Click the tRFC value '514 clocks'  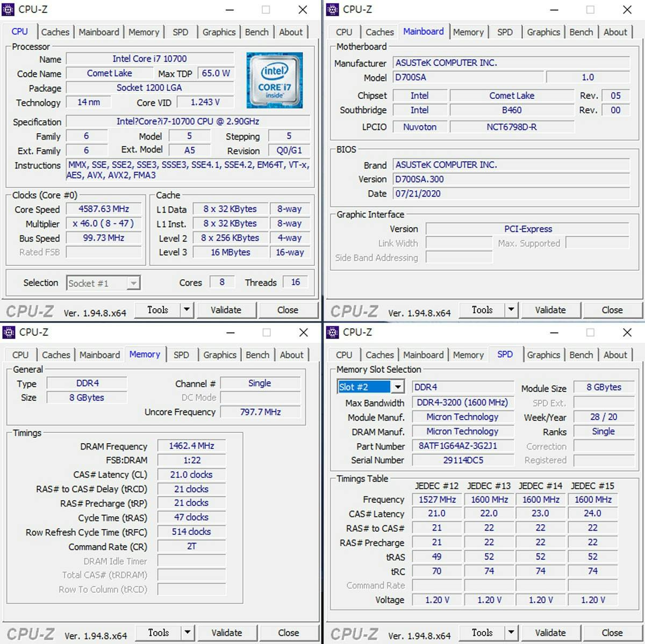(x=191, y=532)
